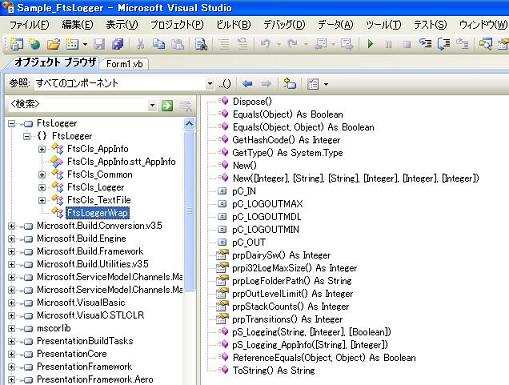Select the pC_LOGOUTMAX constant member
The image size is (509, 385).
pos(267,204)
